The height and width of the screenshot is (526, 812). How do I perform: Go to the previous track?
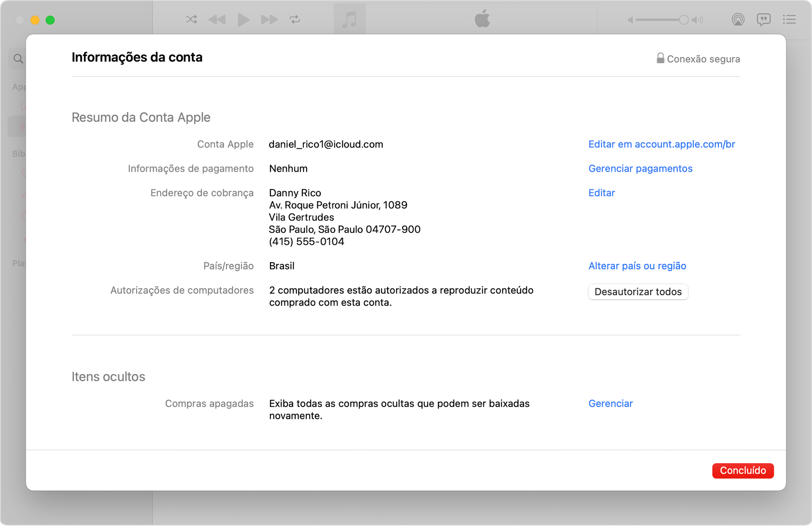pos(217,19)
